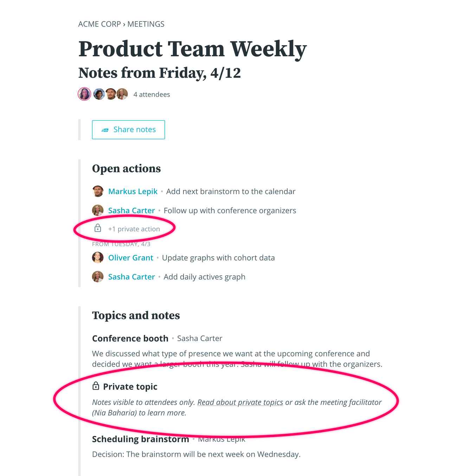
Task: Click the first attendee avatar with pink ring
Action: [x=84, y=94]
